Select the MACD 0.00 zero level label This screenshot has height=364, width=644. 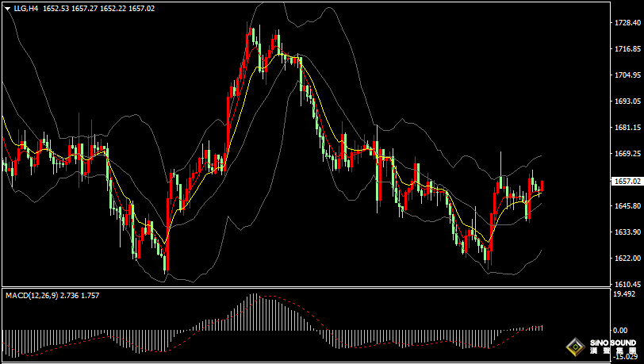[x=621, y=329]
